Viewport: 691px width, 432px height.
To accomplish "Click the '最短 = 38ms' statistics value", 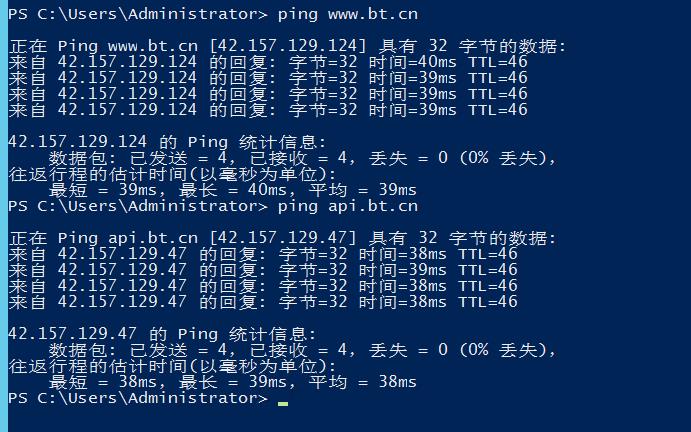I will coord(107,382).
